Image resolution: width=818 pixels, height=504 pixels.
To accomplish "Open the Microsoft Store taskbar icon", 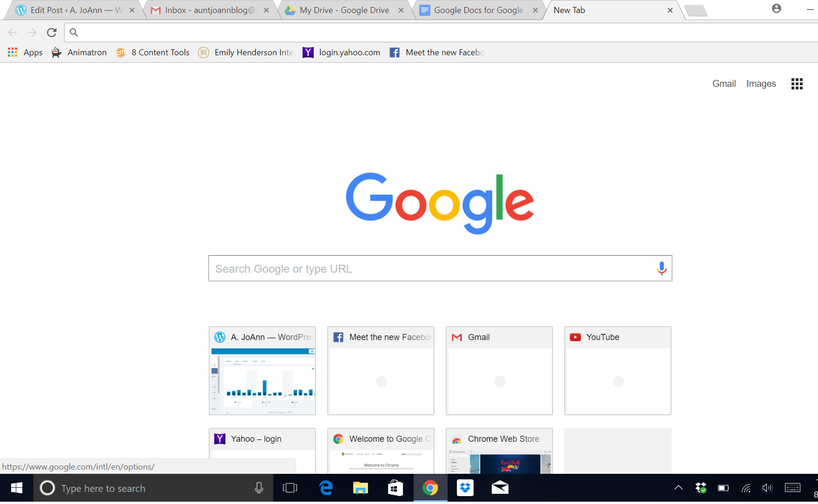I will tap(396, 488).
